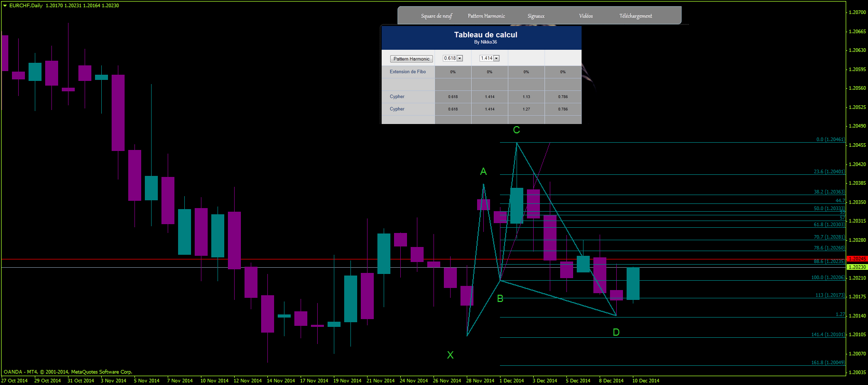This screenshot has width=868, height=385.
Task: Click the EURCHF chart menu triangle
Action: tap(5, 5)
